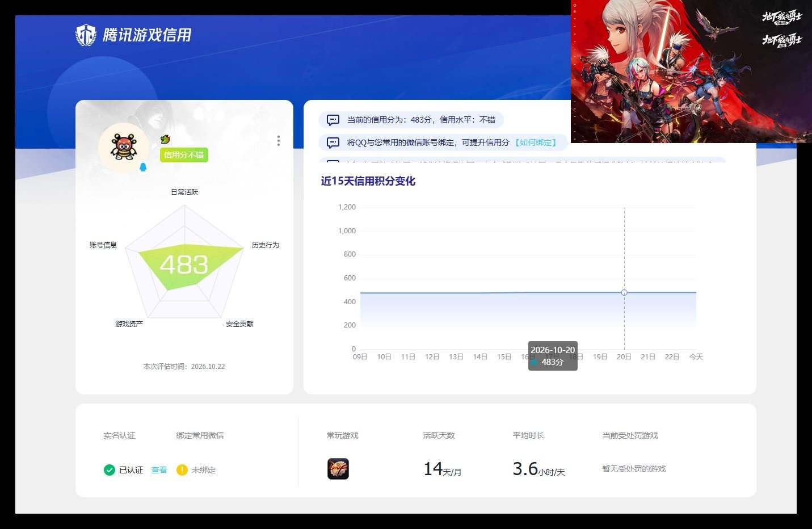Click the 信用分不错 green badge
This screenshot has width=812, height=529.
point(184,155)
